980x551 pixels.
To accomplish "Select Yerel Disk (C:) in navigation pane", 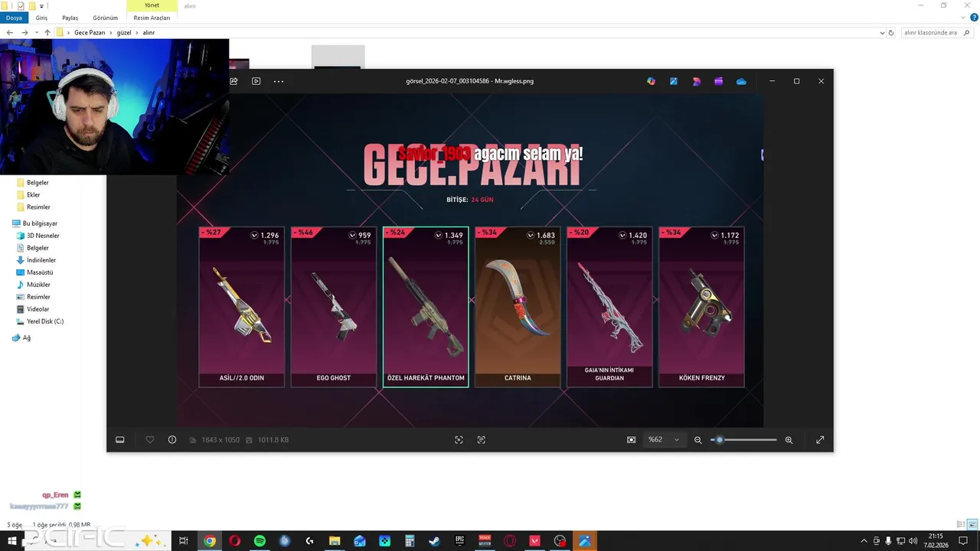I will (x=45, y=321).
